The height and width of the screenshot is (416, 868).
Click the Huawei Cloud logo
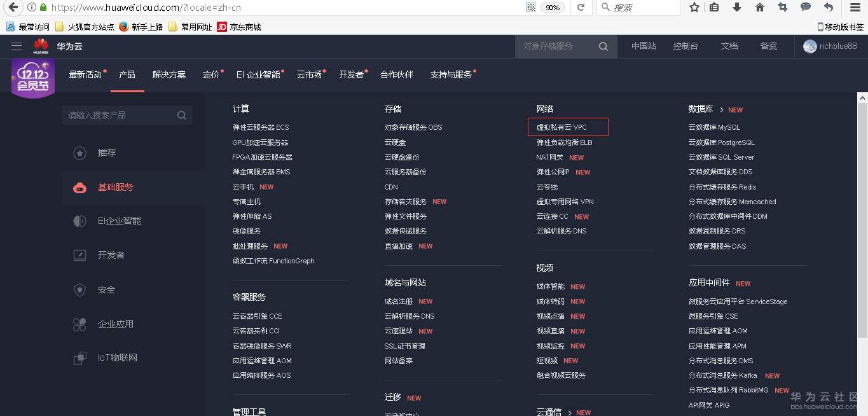tap(40, 46)
